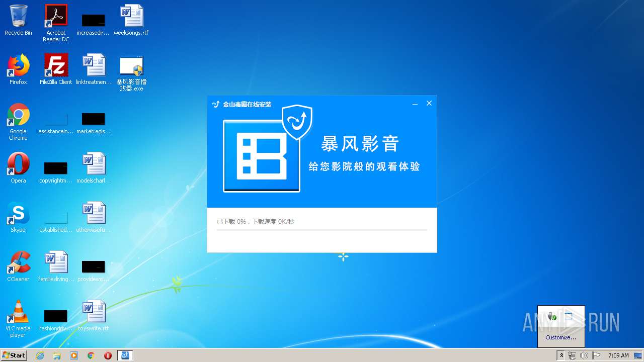
Task: Launch VLC media player shortcut
Action: coord(18,319)
